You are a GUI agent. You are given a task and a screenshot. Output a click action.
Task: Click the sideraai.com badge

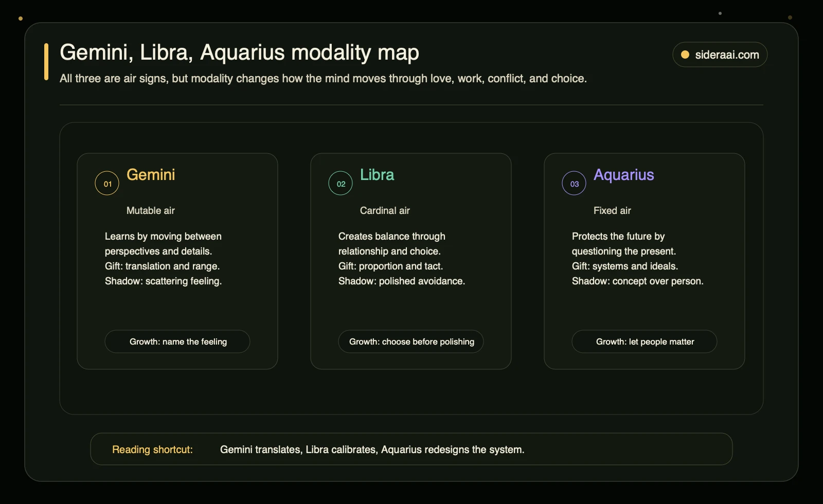pos(720,55)
